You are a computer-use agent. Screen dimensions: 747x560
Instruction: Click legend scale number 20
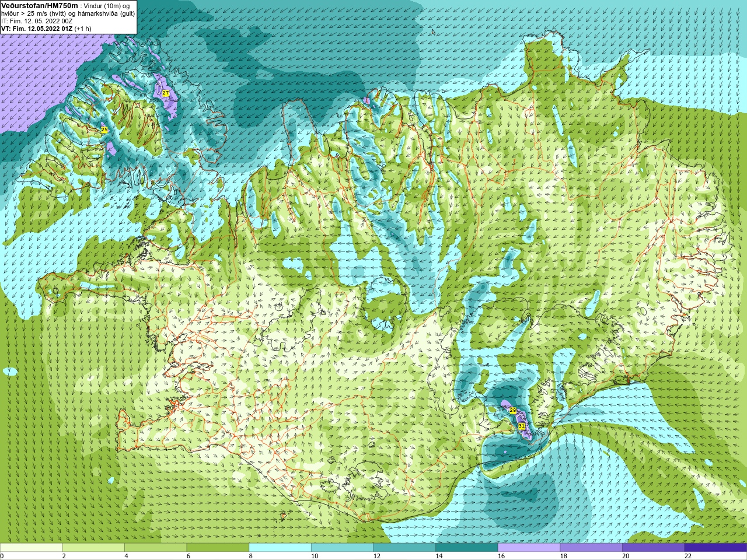tap(626, 556)
